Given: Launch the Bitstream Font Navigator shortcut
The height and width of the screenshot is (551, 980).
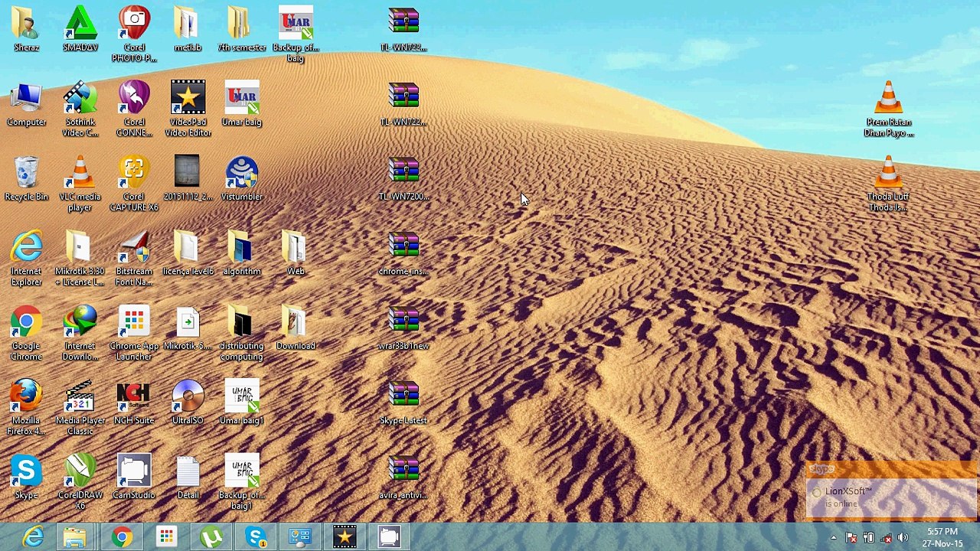Looking at the screenshot, I should tap(134, 259).
